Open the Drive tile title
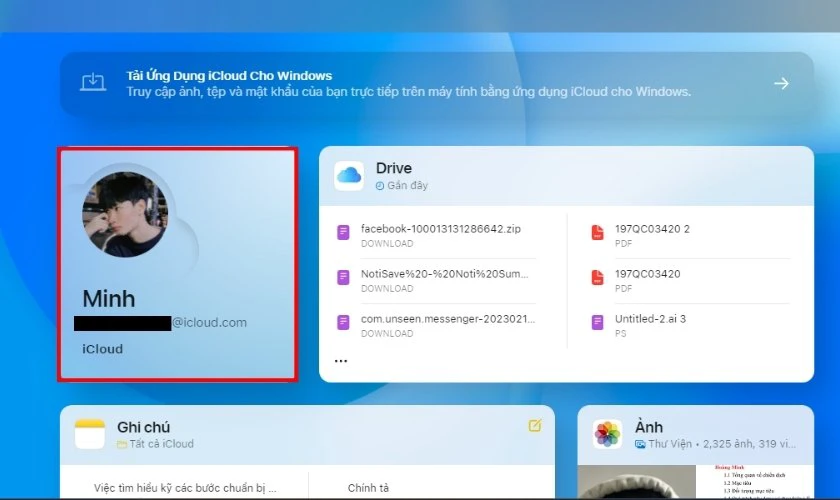This screenshot has height=500, width=840. pos(394,168)
